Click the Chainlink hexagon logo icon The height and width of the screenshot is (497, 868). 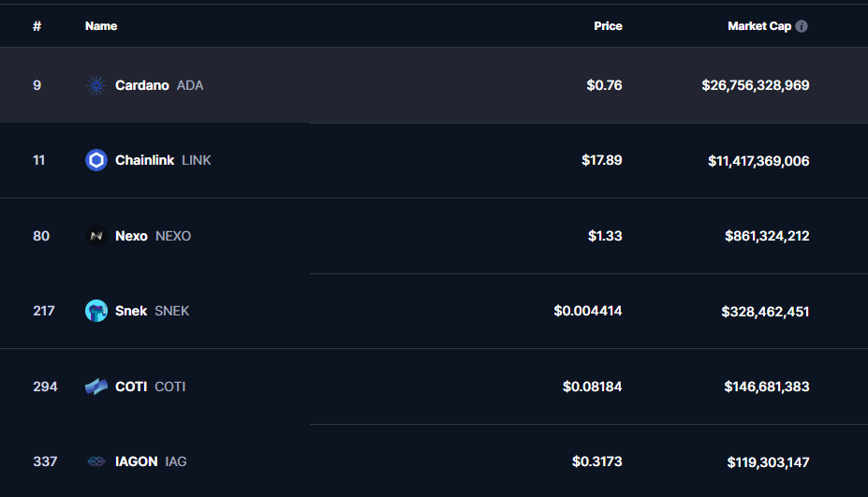(x=96, y=160)
